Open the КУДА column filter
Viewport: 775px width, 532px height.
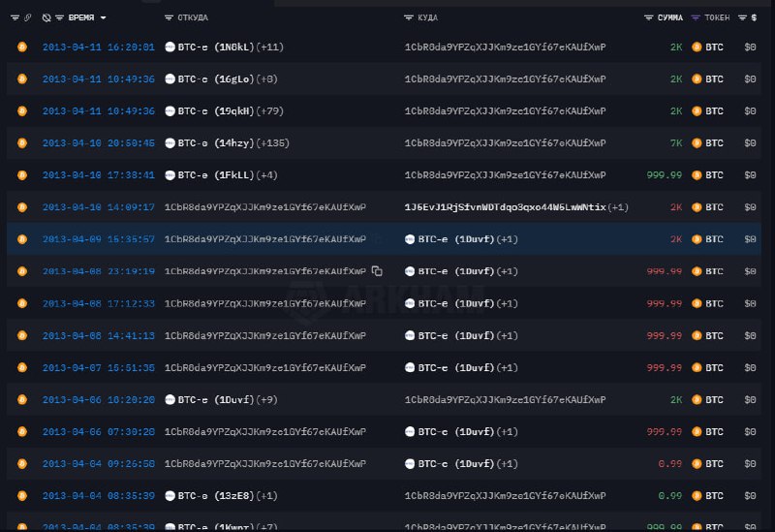point(408,17)
